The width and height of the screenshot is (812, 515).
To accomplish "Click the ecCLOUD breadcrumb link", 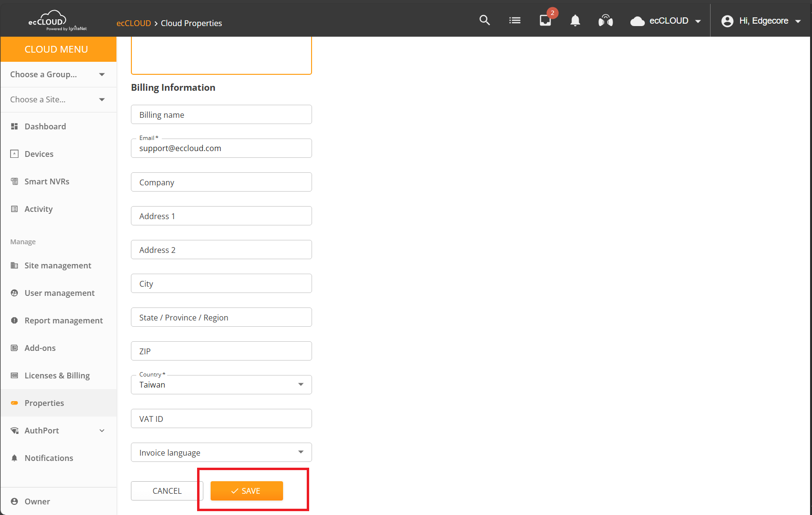I will 134,23.
